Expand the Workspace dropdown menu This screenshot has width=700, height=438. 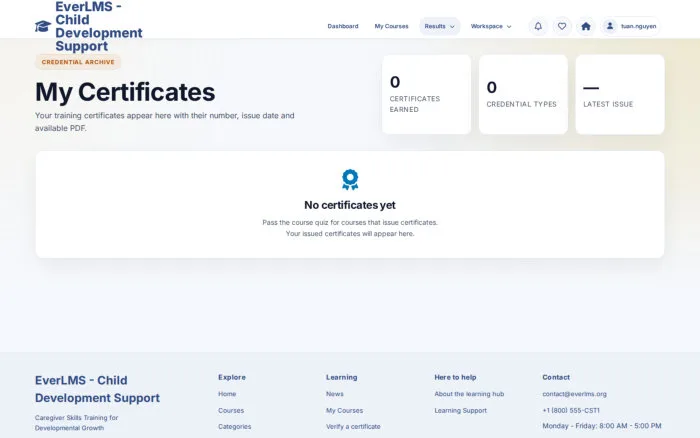click(491, 26)
